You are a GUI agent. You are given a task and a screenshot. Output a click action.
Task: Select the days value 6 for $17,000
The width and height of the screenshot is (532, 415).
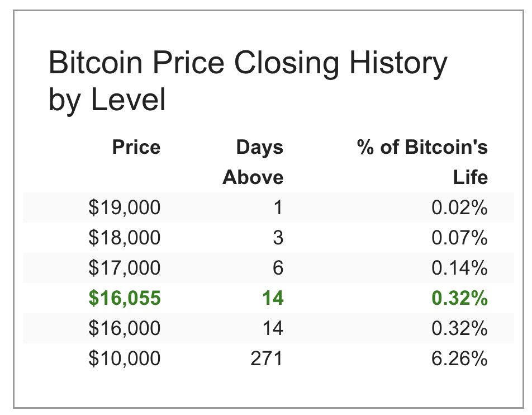coord(278,267)
